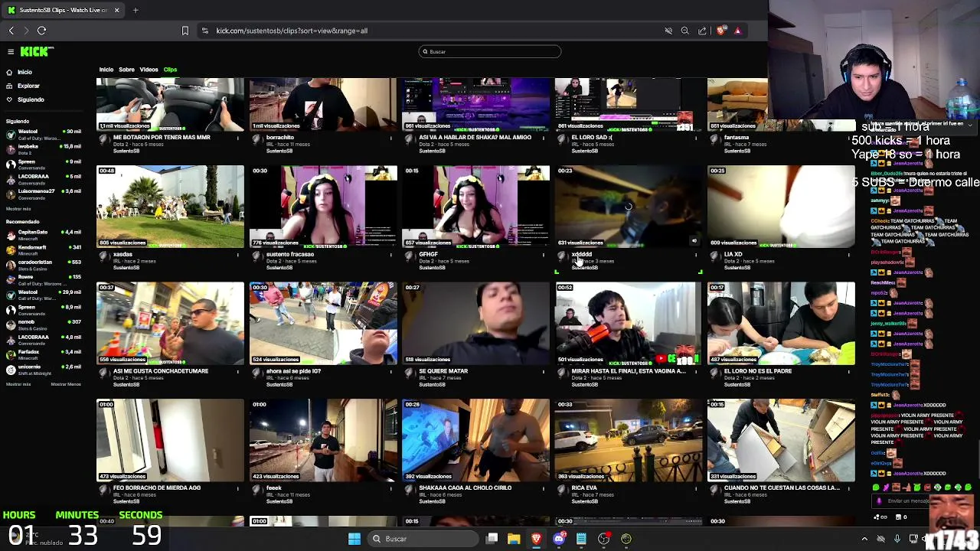The height and width of the screenshot is (551, 980).
Task: Switch to the channel Inicio tab
Action: click(106, 70)
